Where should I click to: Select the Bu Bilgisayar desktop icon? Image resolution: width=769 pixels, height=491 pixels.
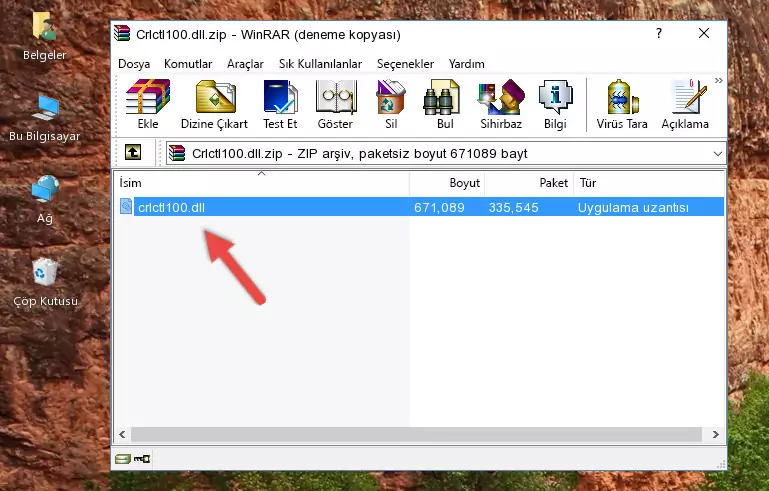click(45, 107)
